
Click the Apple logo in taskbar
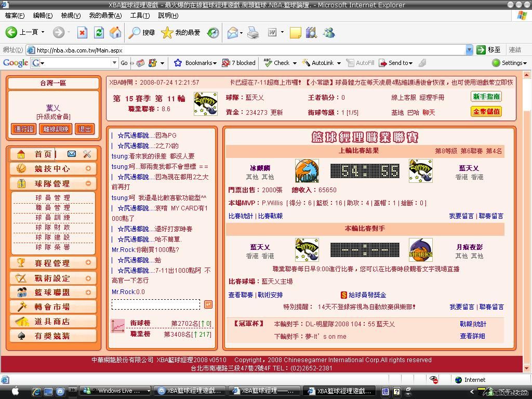(x=15, y=391)
